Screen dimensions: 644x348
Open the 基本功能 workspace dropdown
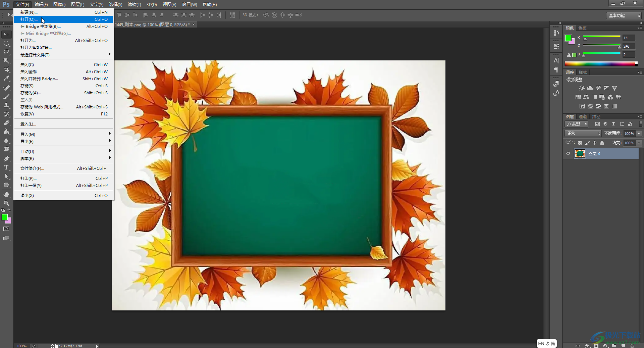624,15
